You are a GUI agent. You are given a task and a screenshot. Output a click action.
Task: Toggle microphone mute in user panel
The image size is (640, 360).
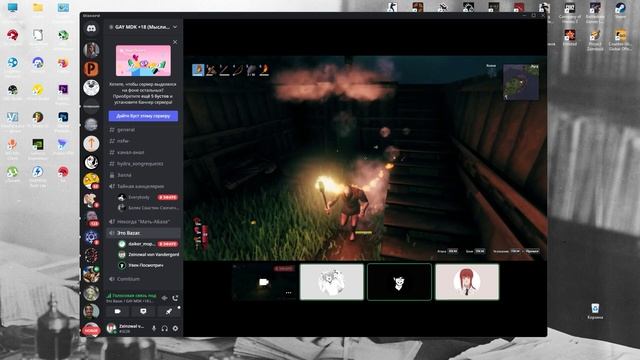pyautogui.click(x=154, y=328)
